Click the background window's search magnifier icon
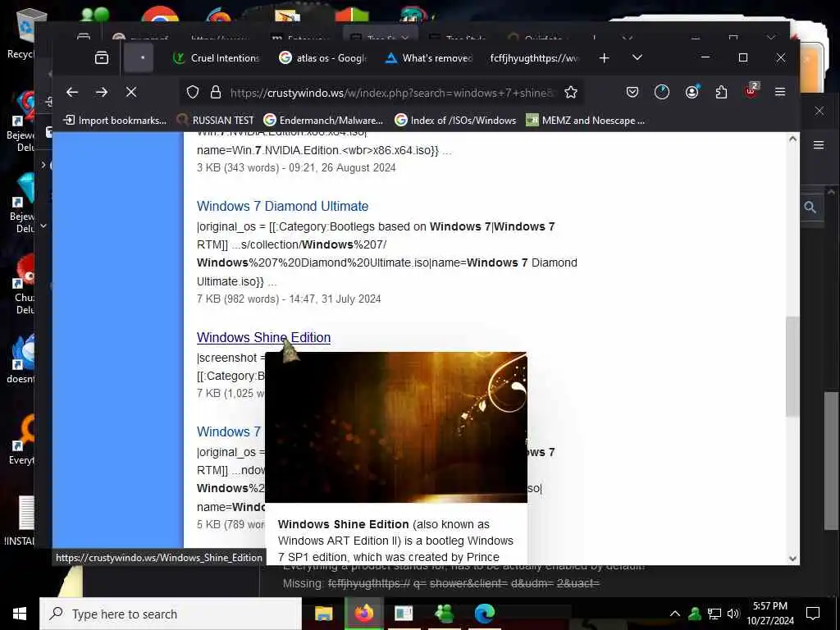 (x=810, y=208)
